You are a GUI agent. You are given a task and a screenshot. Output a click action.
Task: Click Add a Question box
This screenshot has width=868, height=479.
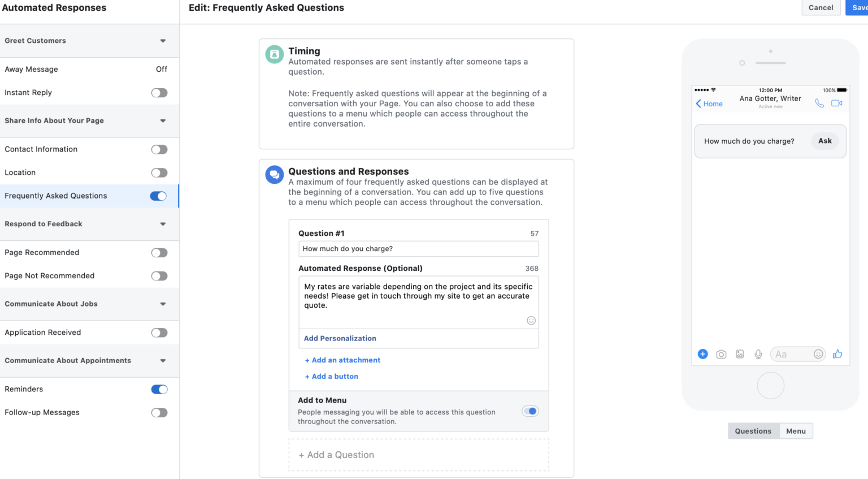pos(419,455)
